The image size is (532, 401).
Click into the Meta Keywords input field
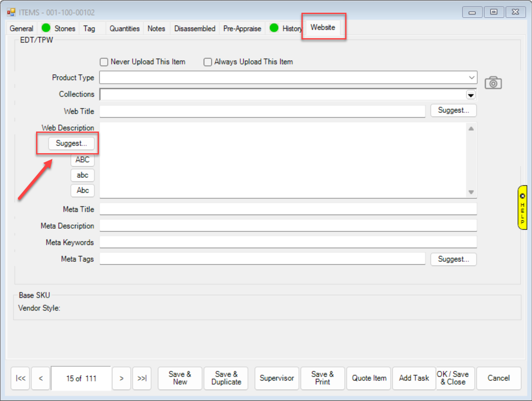pyautogui.click(x=288, y=242)
